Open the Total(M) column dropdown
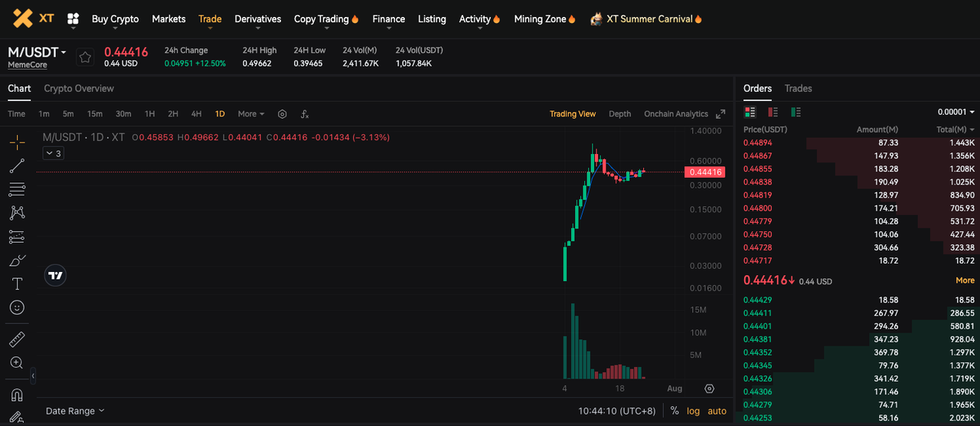 click(x=955, y=129)
